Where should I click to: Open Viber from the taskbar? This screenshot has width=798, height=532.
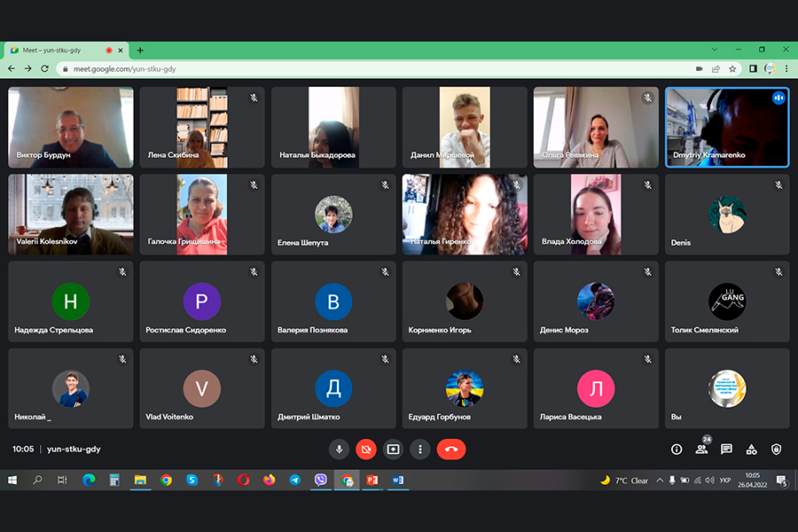coord(321,480)
